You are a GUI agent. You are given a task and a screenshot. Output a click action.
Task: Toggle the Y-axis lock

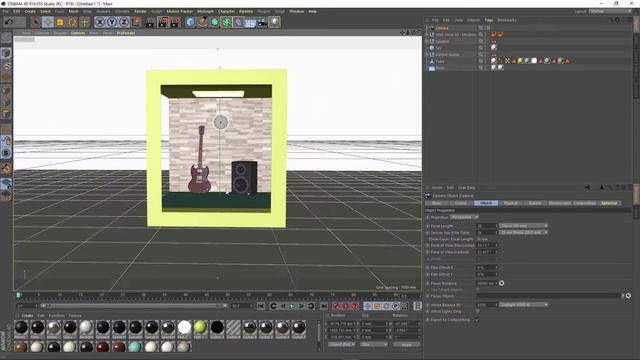[x=112, y=22]
